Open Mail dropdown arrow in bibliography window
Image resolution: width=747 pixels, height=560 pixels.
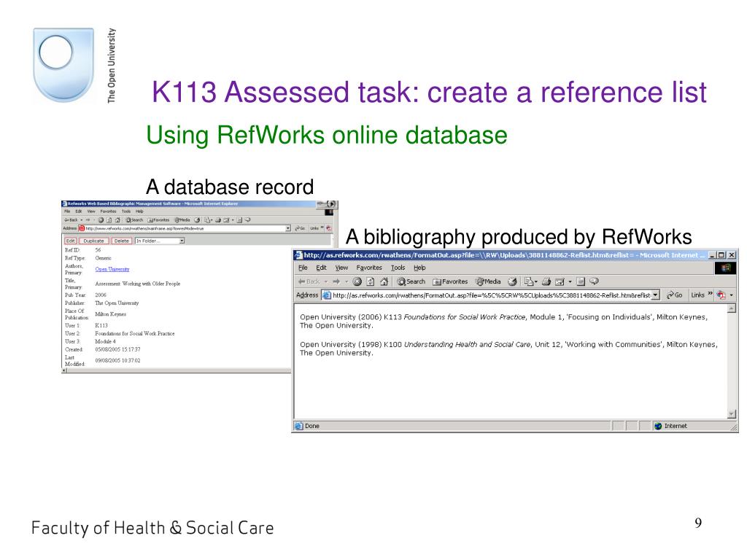pyautogui.click(x=536, y=281)
